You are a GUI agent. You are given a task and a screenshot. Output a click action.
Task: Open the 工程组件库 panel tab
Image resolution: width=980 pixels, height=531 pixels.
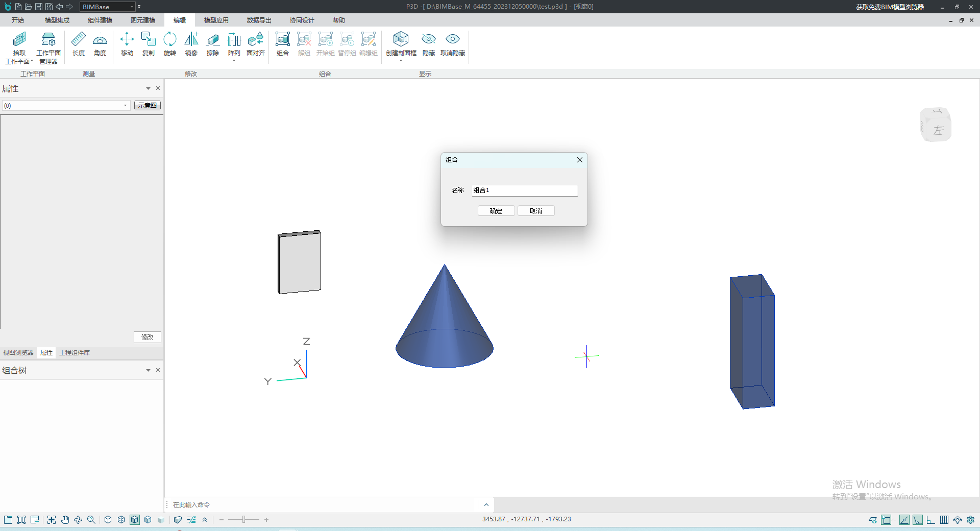click(x=75, y=353)
